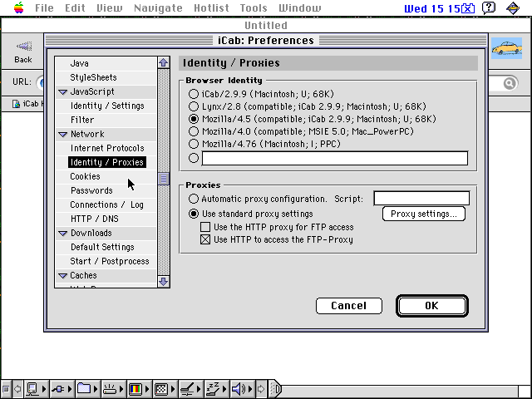This screenshot has height=399, width=532.
Task: Open the Hotlist menu
Action: [211, 7]
